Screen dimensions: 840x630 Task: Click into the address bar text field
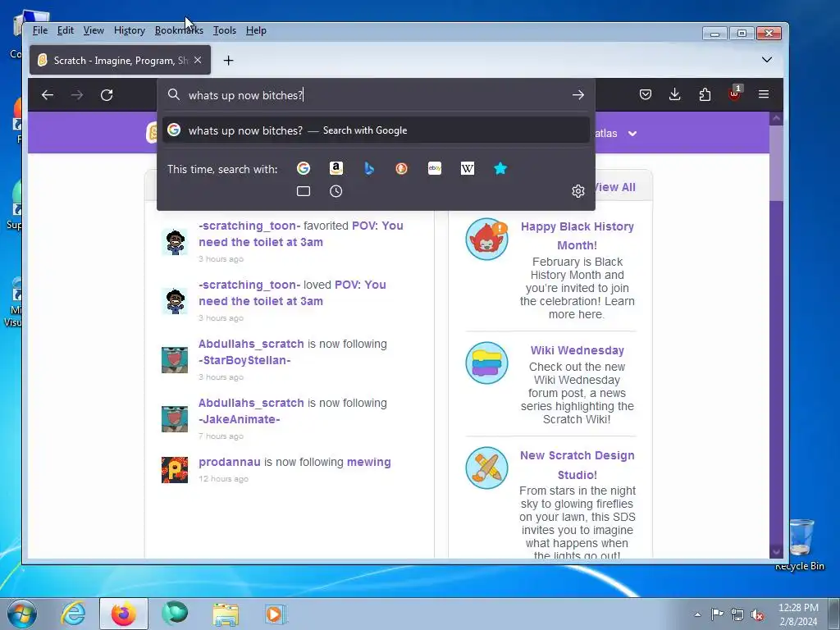point(375,95)
